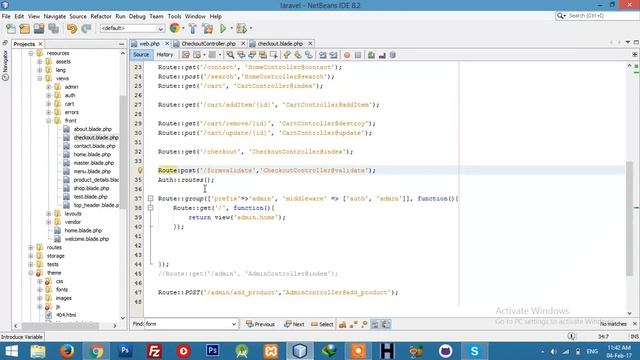Image resolution: width=640 pixels, height=360 pixels.
Task: Toggle Match Case in find bar
Action: click(342, 324)
